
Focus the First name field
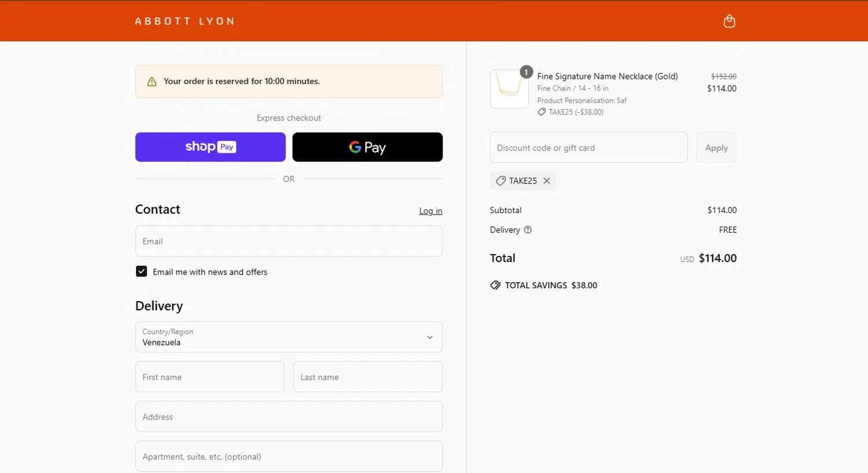tap(209, 377)
